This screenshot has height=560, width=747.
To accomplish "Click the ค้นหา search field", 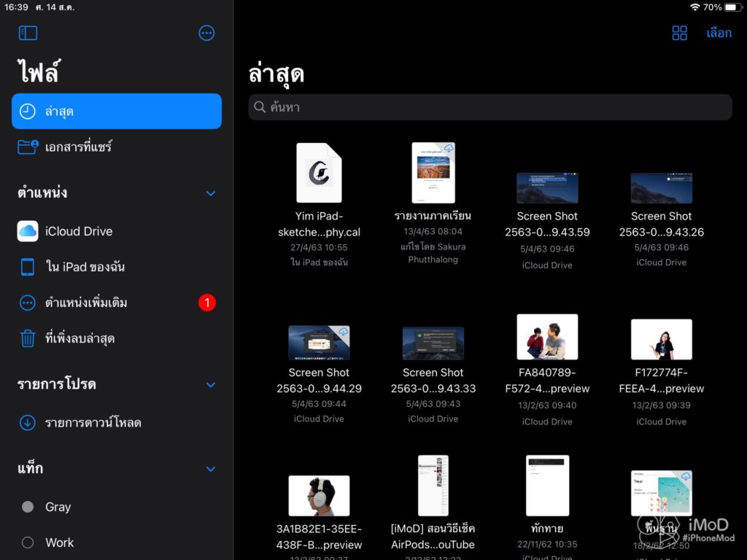I will coord(489,107).
